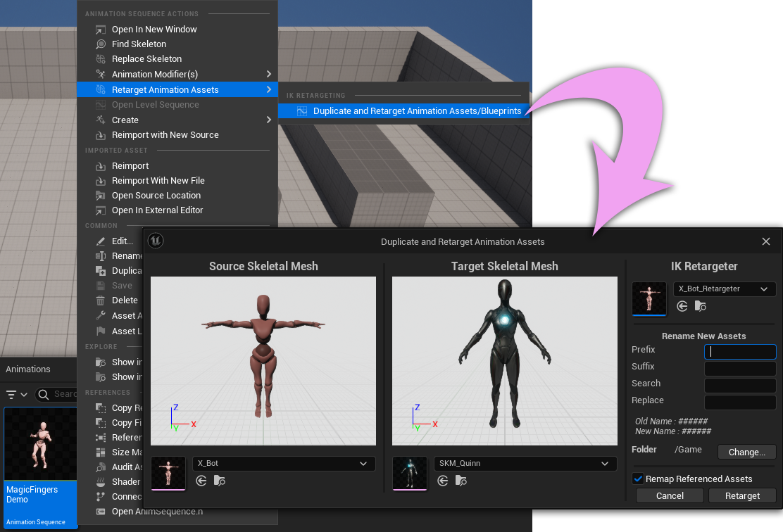Screen dimensions: 783x532
Task: Expand the Create submenu arrow
Action: [269, 120]
